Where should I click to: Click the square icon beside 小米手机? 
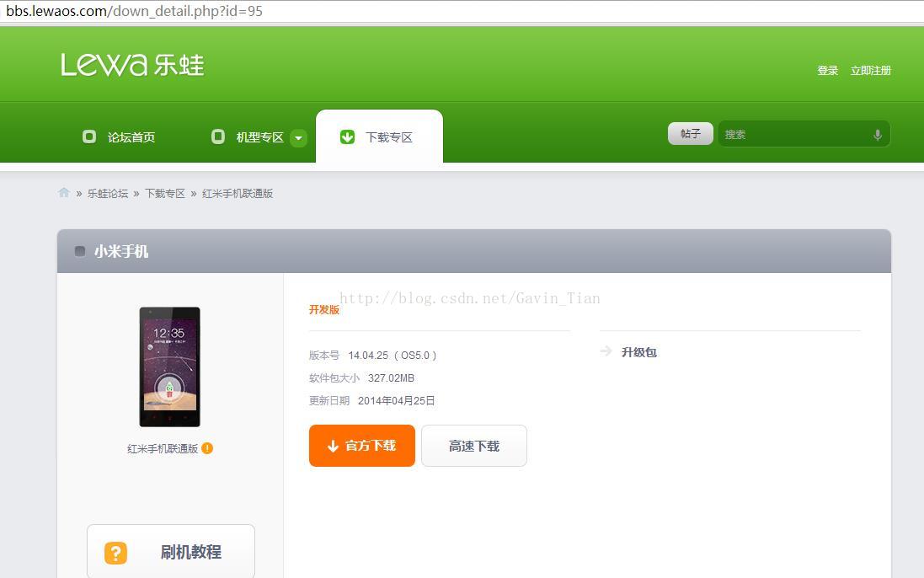point(79,251)
